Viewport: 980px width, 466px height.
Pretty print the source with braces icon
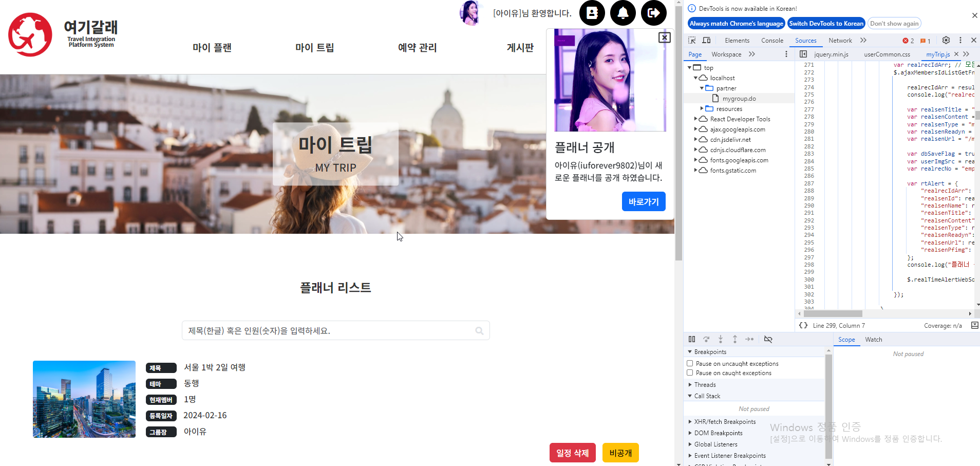803,325
